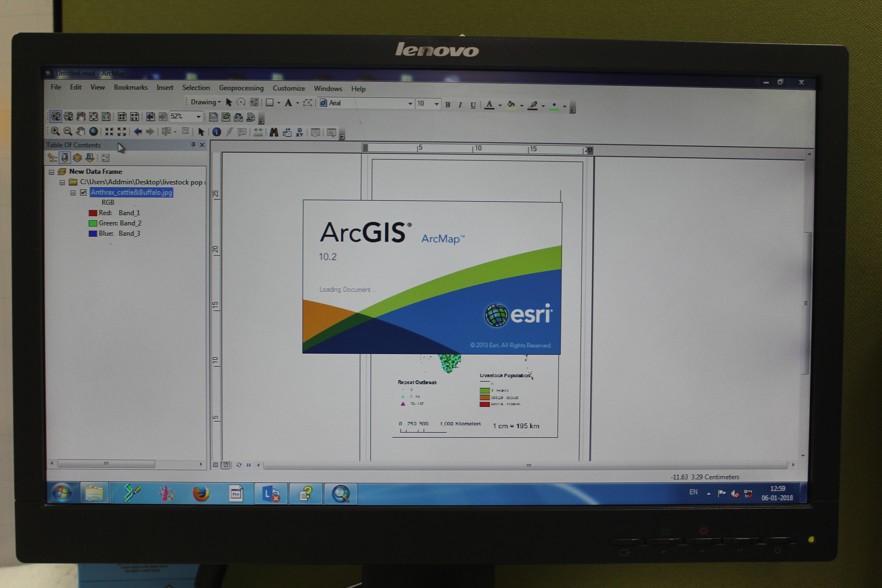Select the Rectangle drawing tool

click(x=269, y=102)
